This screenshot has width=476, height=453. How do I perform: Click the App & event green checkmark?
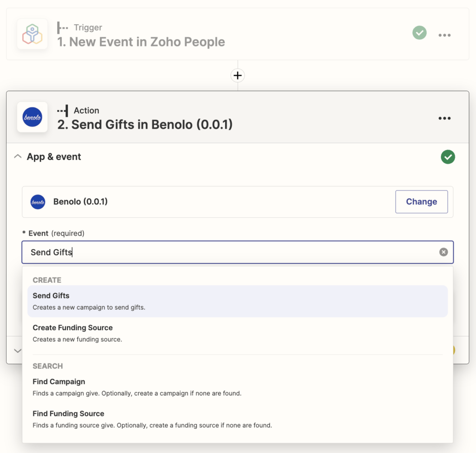448,157
